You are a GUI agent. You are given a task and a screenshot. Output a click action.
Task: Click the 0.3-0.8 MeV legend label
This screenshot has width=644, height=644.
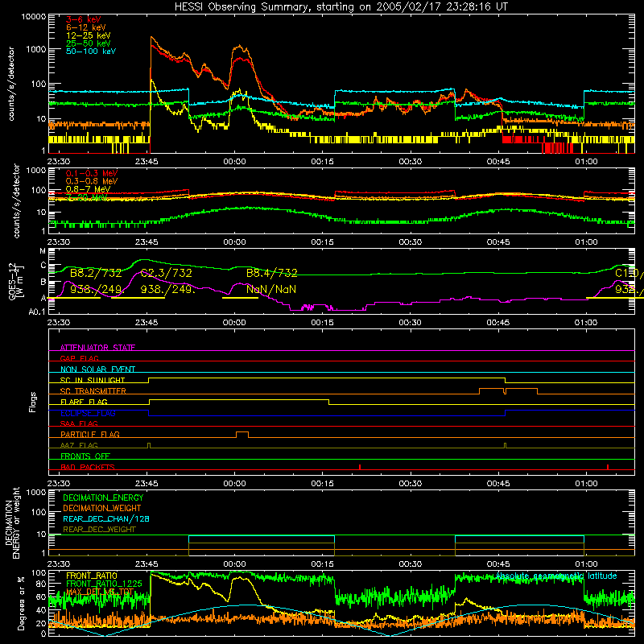(92, 181)
